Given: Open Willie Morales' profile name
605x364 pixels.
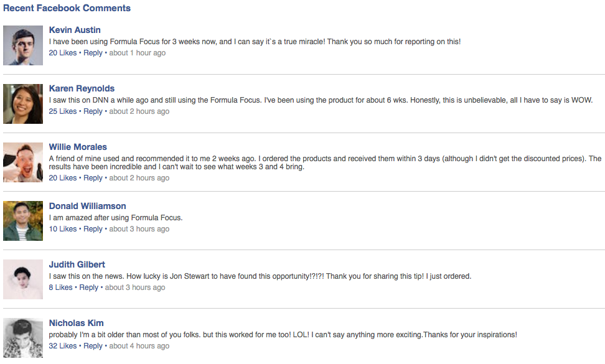Looking at the screenshot, I should pos(77,146).
